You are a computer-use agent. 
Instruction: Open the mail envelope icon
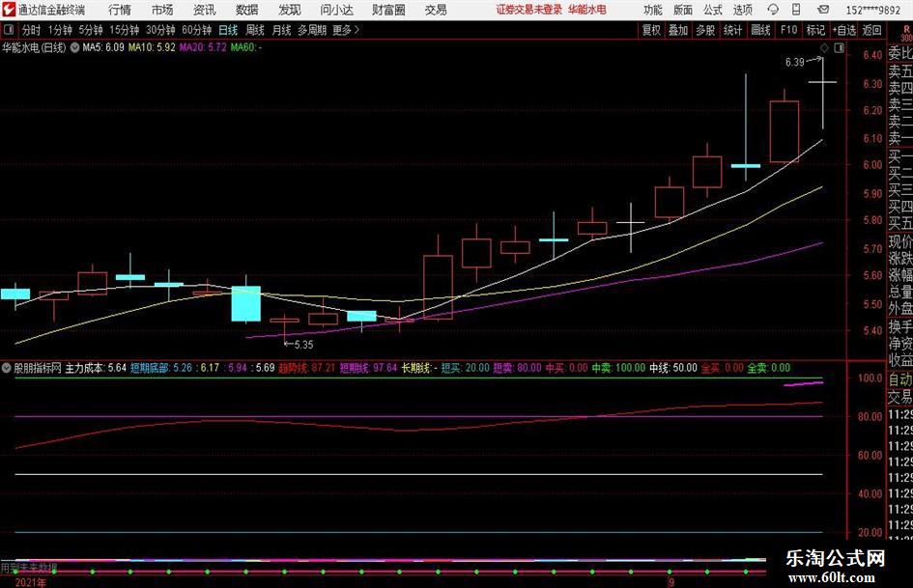pyautogui.click(x=823, y=10)
